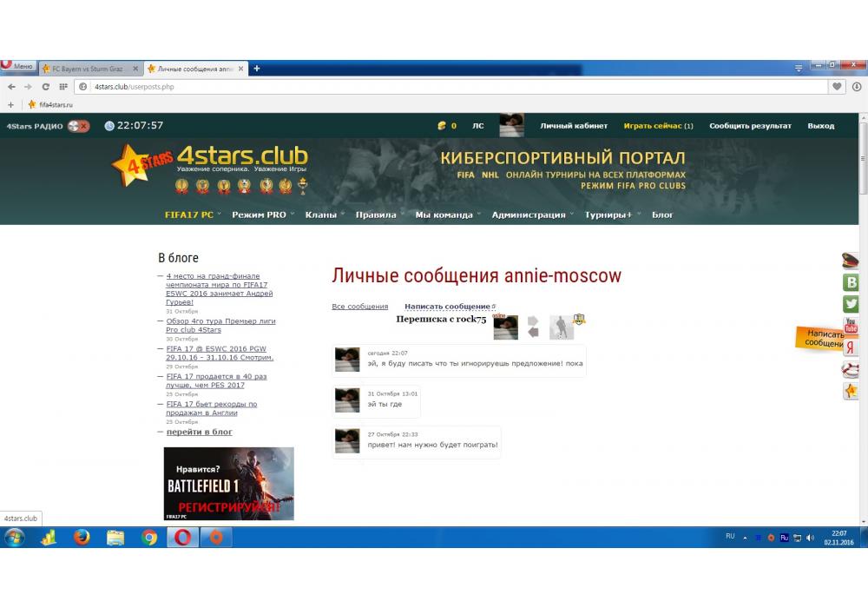The height and width of the screenshot is (608, 868).
Task: Click the small trophy cup icon under logo
Action: coord(303,186)
